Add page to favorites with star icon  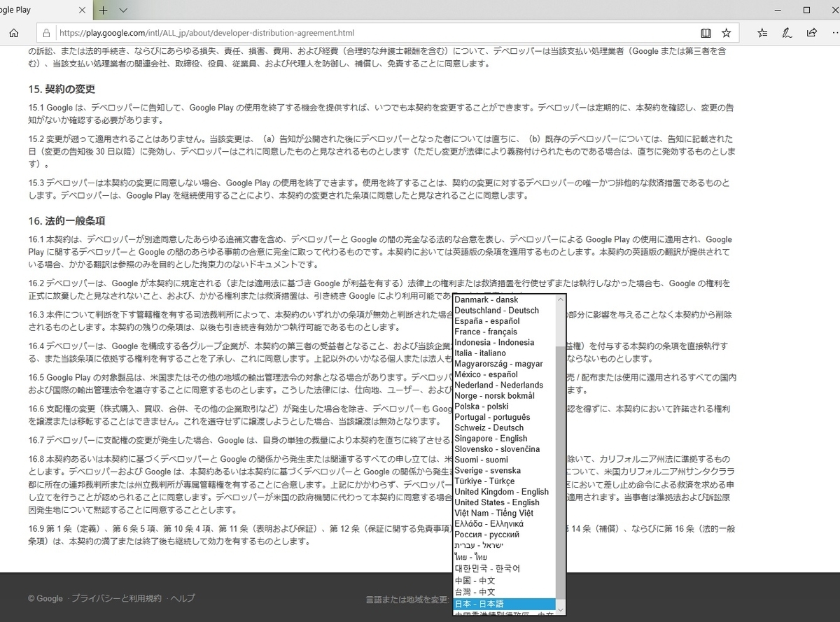[727, 33]
